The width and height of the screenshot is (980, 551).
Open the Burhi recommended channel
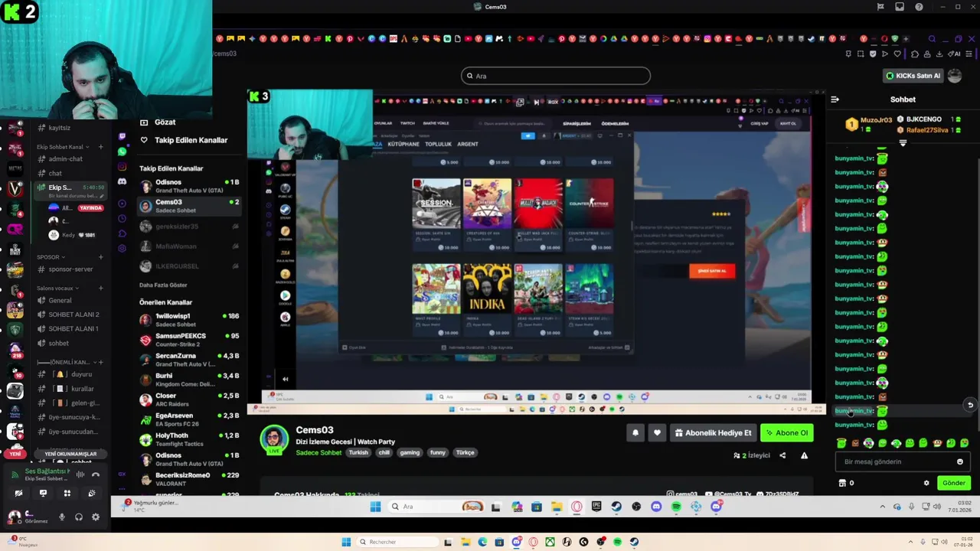point(189,380)
